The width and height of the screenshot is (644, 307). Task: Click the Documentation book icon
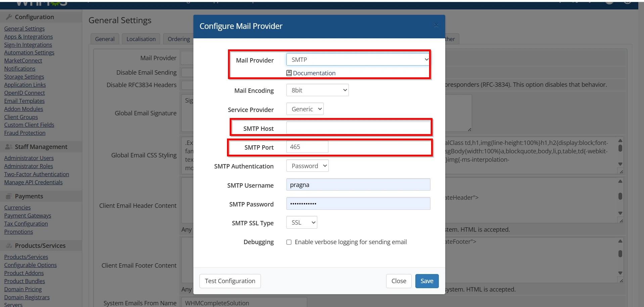(x=289, y=73)
